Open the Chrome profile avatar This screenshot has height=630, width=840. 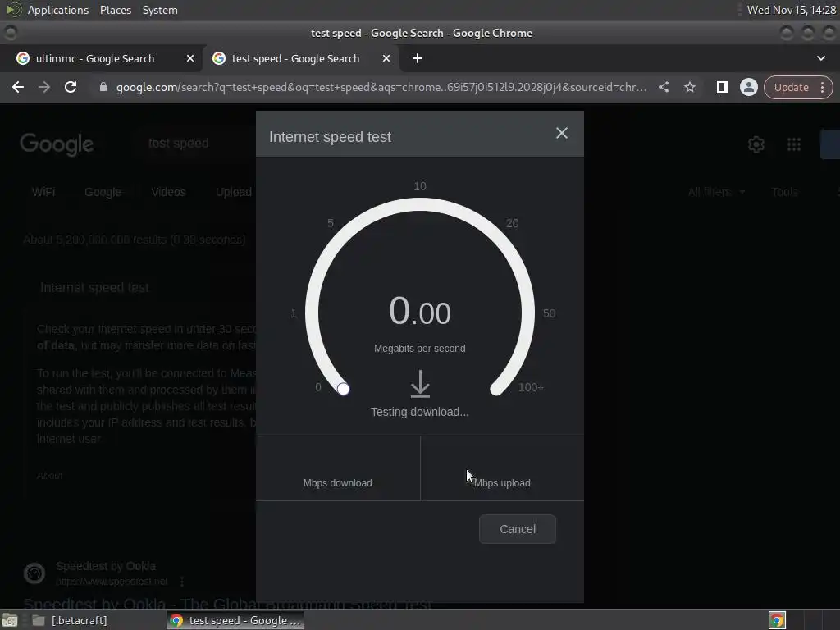[748, 87]
